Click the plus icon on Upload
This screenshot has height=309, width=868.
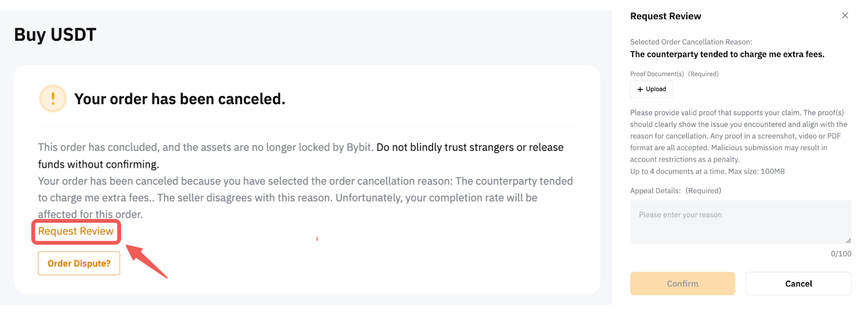point(640,89)
